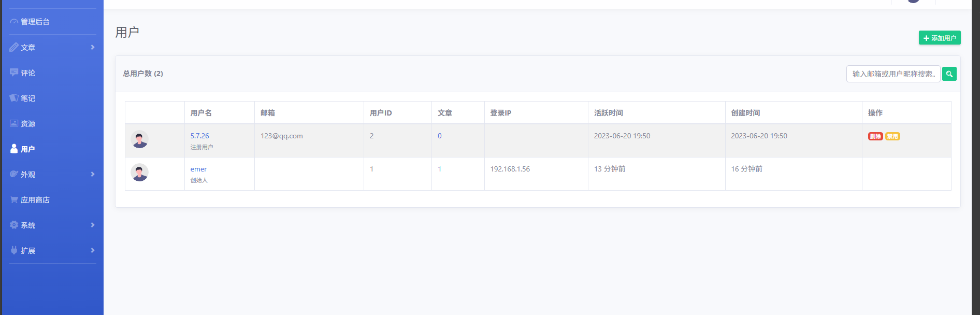Disable user 5.7.26 with yellow 禁用 button
Viewport: 980px width, 315px height.
click(x=892, y=136)
